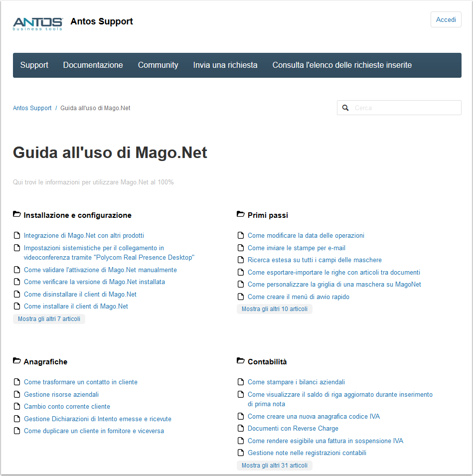Go to the Community section

[158, 65]
